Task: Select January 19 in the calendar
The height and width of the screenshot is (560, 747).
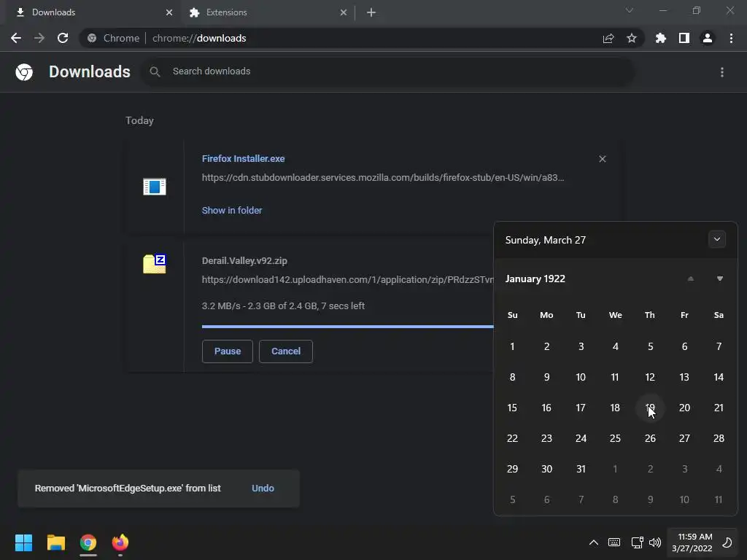Action: pyautogui.click(x=650, y=408)
